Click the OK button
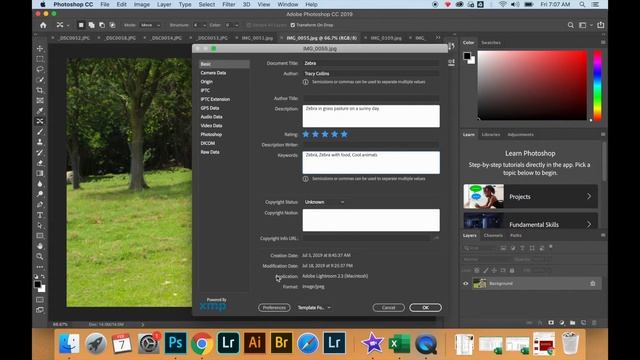The width and height of the screenshot is (640, 360). [425, 307]
